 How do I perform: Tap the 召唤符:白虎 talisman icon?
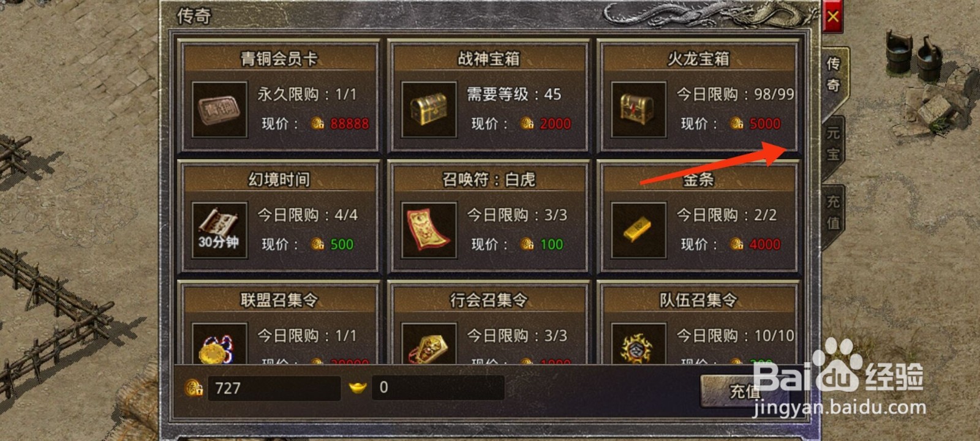pos(429,230)
